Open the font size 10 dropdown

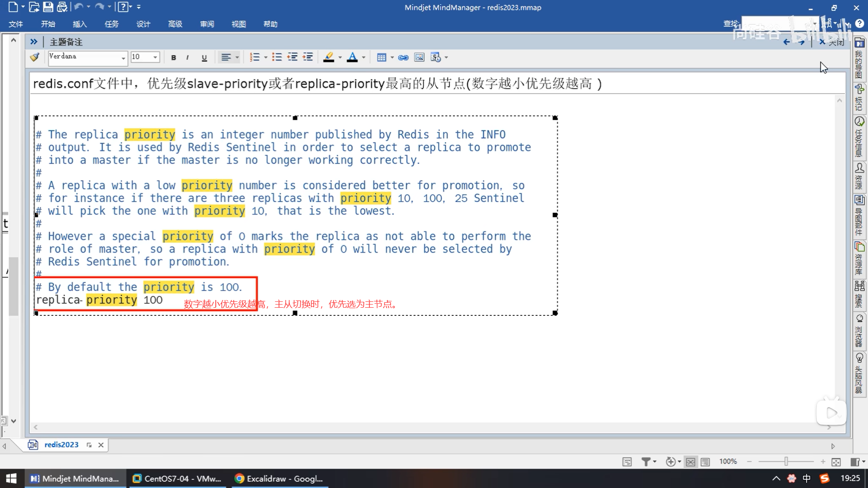(x=155, y=57)
